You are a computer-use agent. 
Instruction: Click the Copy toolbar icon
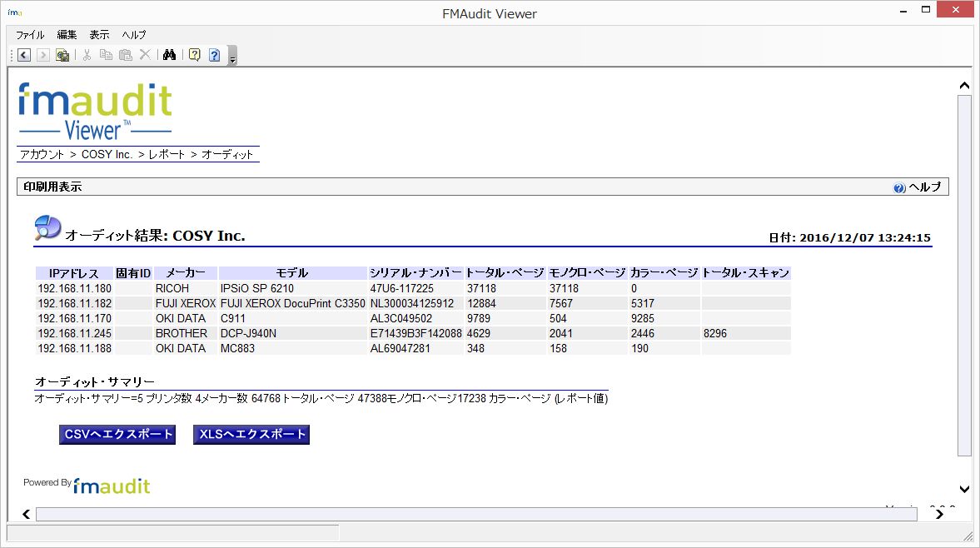[x=107, y=55]
